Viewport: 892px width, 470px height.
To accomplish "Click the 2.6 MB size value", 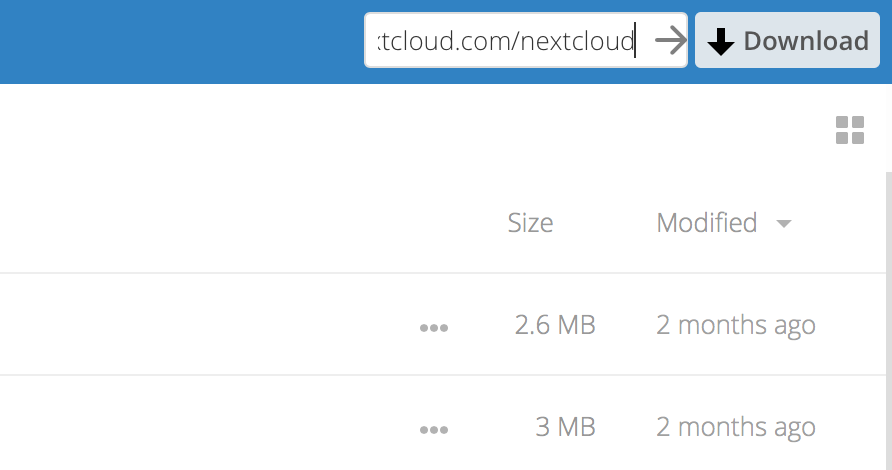I will point(554,325).
